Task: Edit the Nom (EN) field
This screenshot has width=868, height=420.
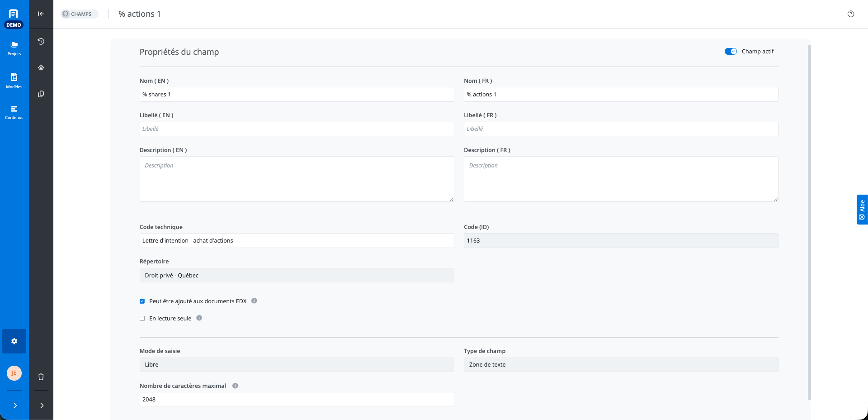Action: click(x=297, y=95)
